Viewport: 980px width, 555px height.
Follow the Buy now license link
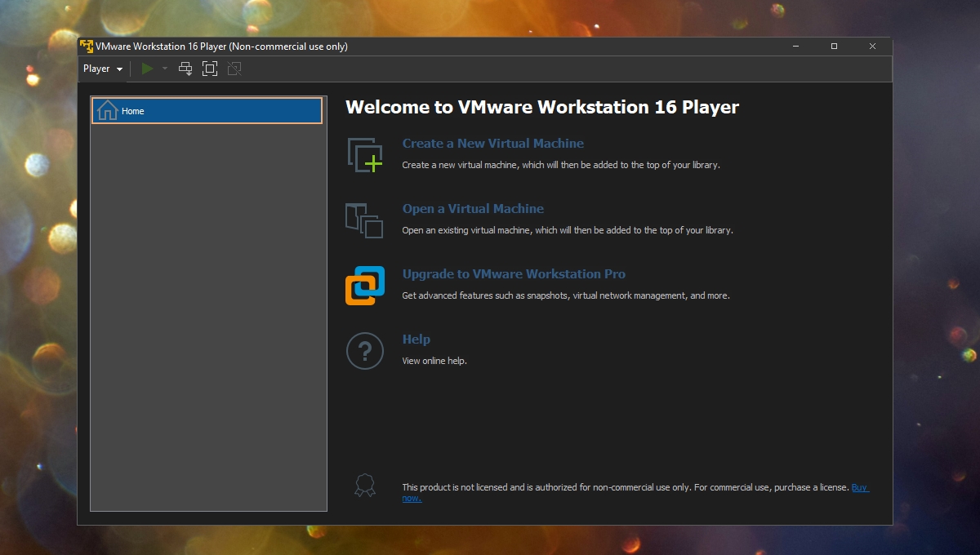(860, 487)
